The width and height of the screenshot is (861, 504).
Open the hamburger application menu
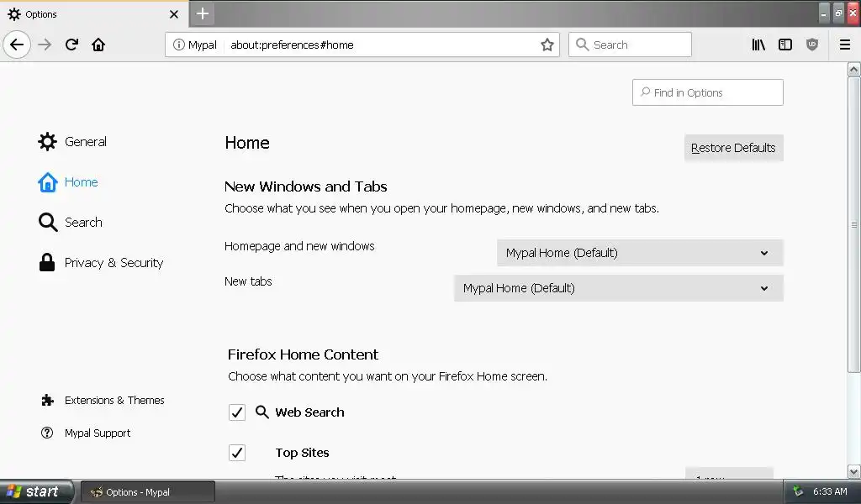pos(845,45)
